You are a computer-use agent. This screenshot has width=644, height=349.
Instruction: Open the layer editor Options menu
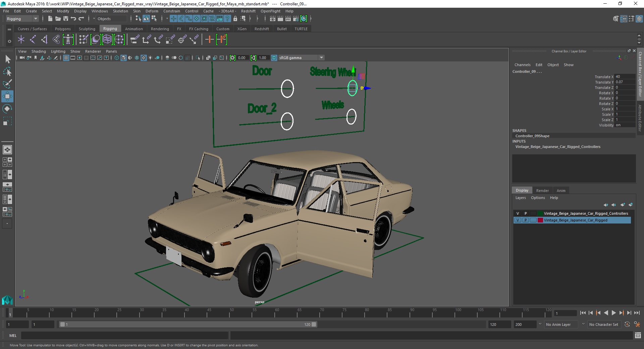pos(538,198)
